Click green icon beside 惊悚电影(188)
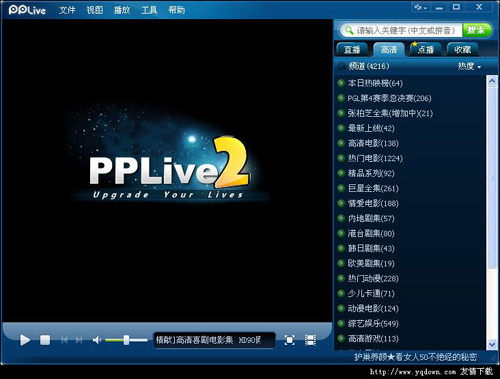The width and height of the screenshot is (500, 379). point(341,203)
